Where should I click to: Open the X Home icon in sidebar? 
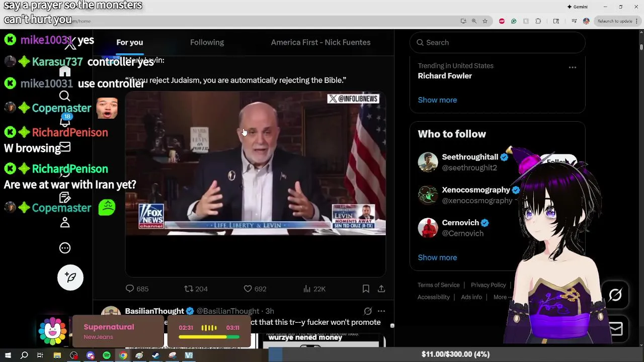(65, 71)
